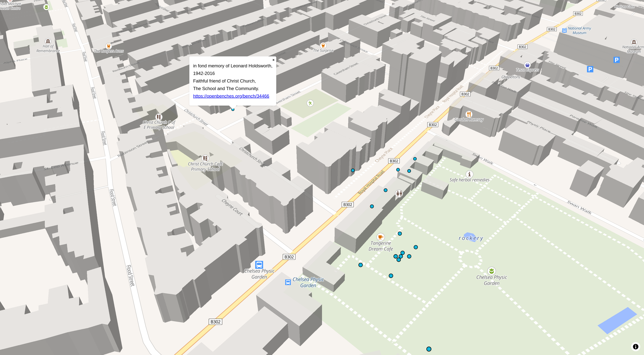This screenshot has width=644, height=355.
Task: Open the openbenches.org/bench/34466 link
Action: tap(231, 96)
